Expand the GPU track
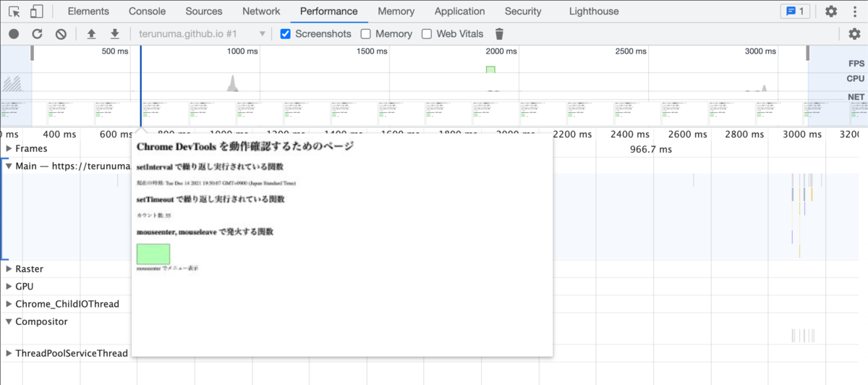Image resolution: width=868 pixels, height=385 pixels. click(9, 287)
